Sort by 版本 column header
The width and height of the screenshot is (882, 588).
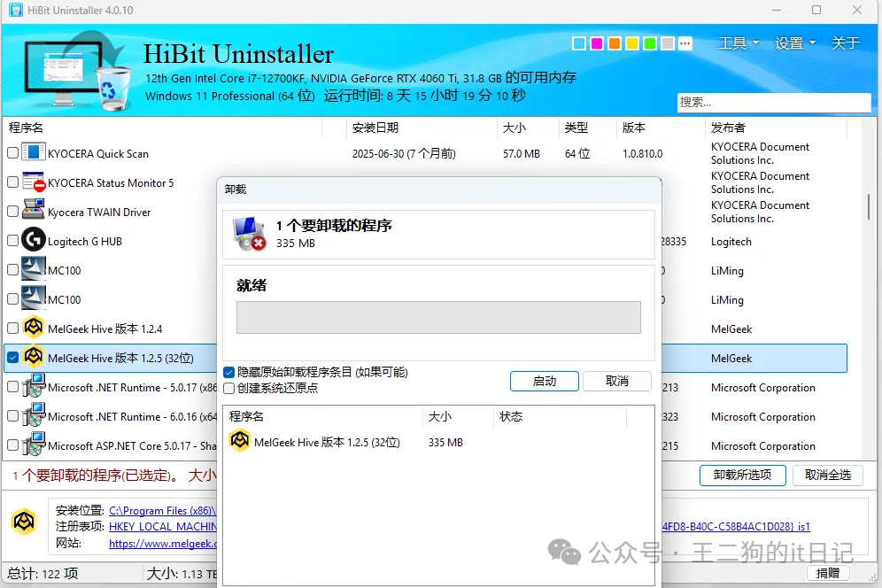click(x=661, y=128)
